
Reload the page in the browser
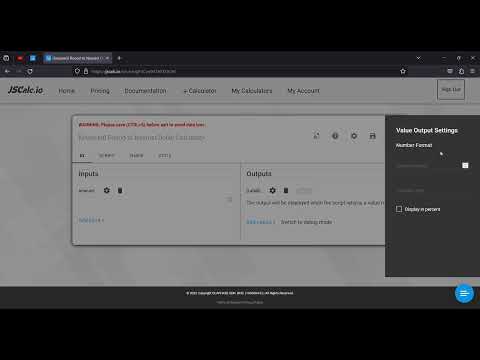(30, 71)
